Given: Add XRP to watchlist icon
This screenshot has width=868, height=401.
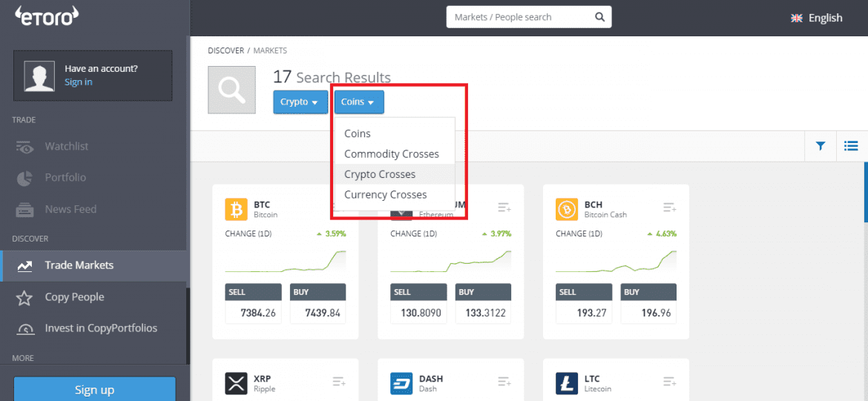Looking at the screenshot, I should pyautogui.click(x=339, y=382).
